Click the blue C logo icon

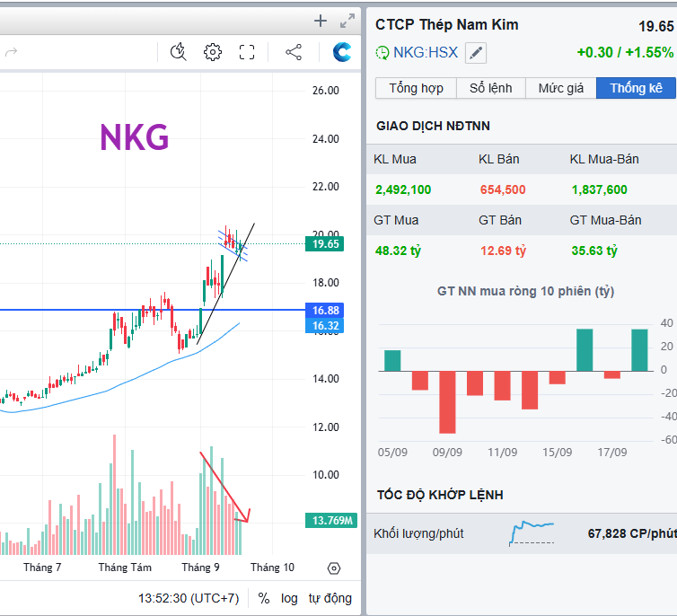342,52
